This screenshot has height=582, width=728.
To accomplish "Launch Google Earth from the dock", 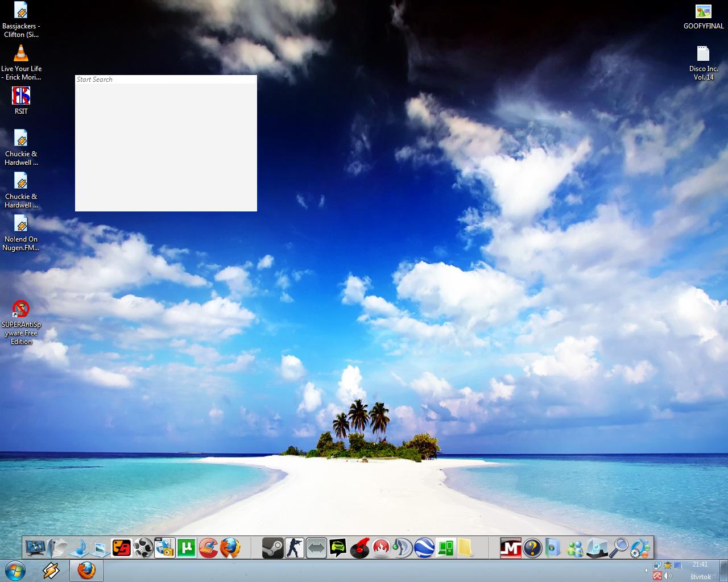I will (x=424, y=548).
